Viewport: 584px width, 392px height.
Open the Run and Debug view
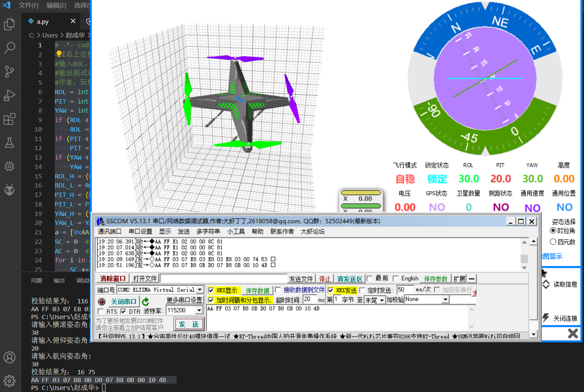pos(9,95)
